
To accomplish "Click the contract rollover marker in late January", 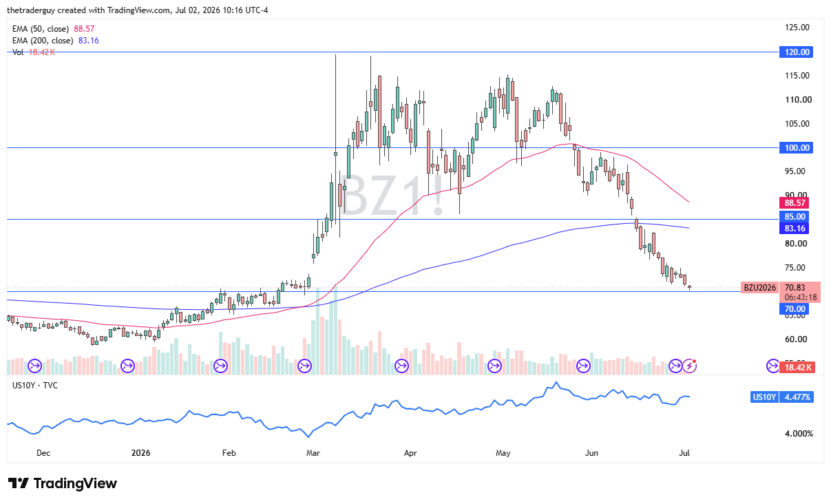I will 221,366.
